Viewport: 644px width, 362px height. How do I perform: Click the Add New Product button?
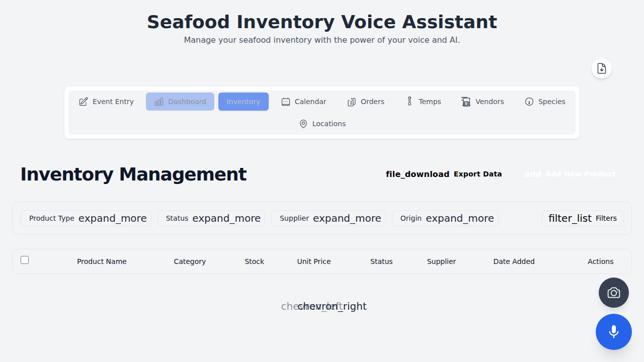(570, 174)
